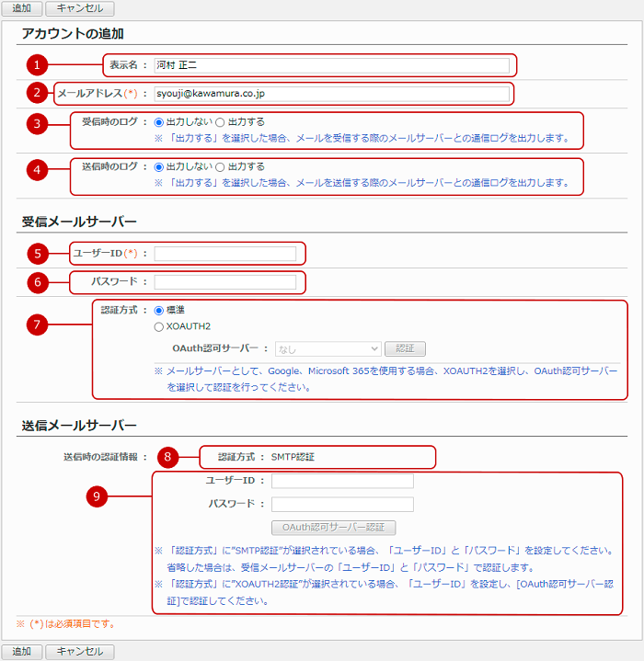
Task: Click the OAuth認可サーバー認証 button
Action: [334, 528]
